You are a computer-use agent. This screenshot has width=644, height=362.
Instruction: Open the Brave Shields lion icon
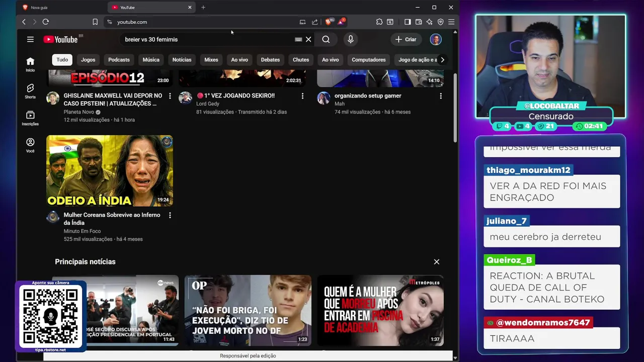point(329,22)
